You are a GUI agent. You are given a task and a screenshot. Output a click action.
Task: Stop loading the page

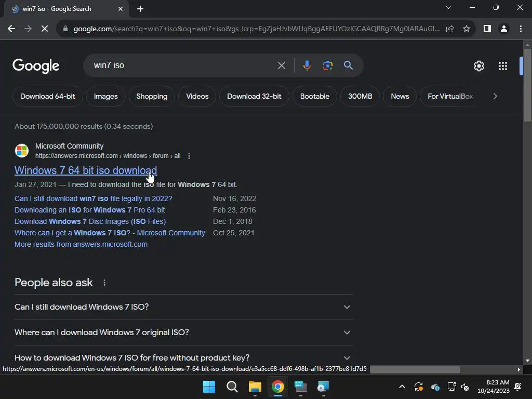[45, 29]
